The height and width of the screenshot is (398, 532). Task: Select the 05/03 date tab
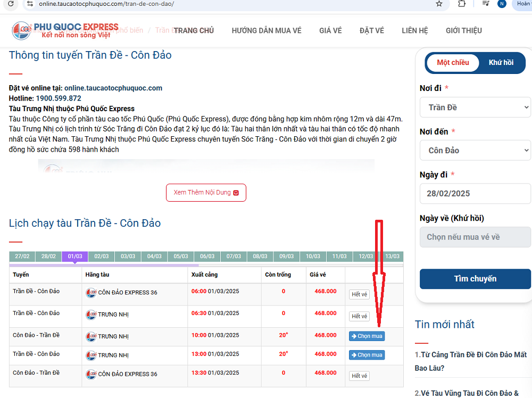[x=181, y=256]
